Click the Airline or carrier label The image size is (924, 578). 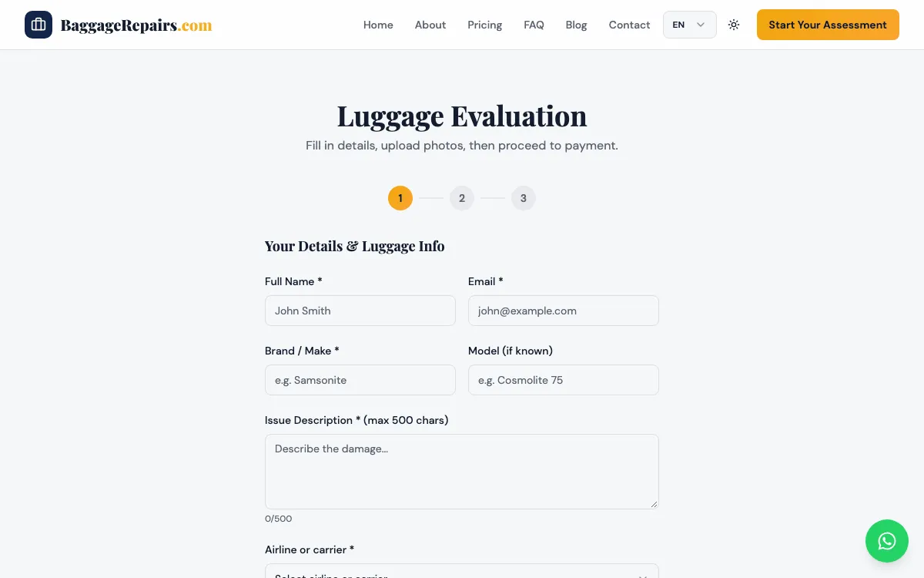point(310,549)
